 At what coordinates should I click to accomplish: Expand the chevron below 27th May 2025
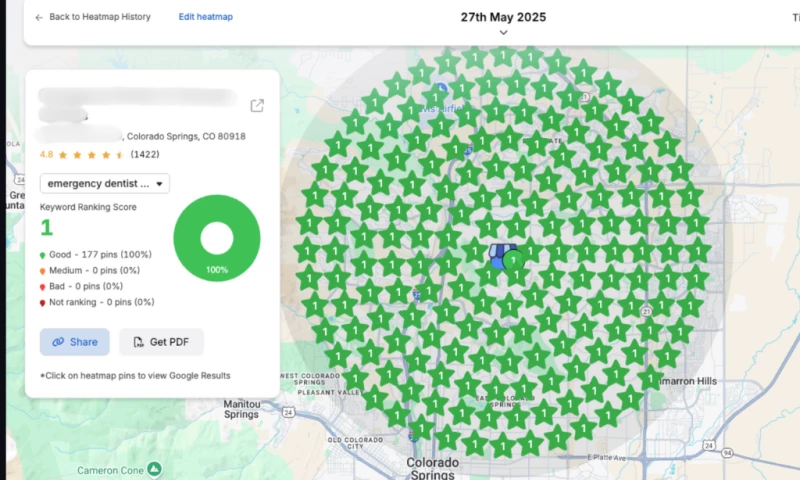coord(503,33)
